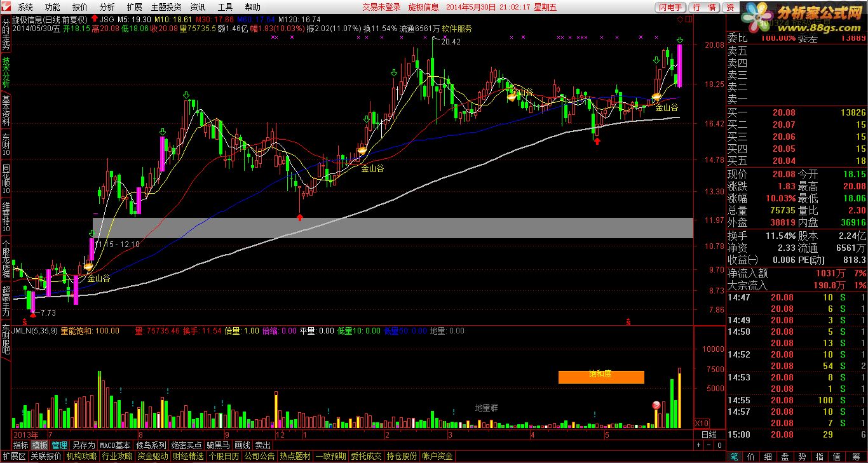This screenshot has height=463, width=868.
Task: Open the 行业攻略 tab
Action: [117, 456]
